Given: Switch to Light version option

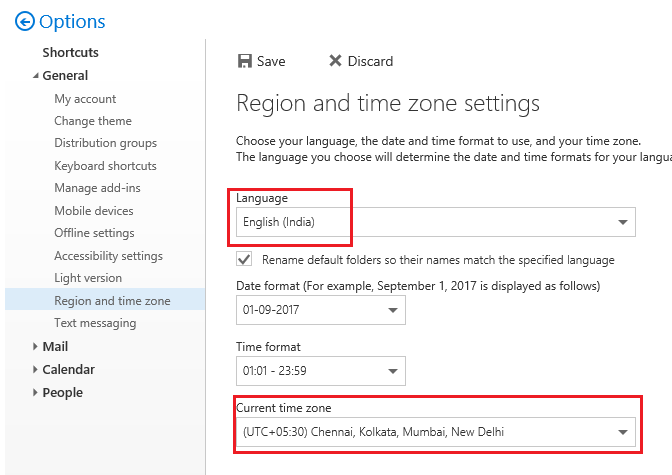Looking at the screenshot, I should click(x=88, y=278).
